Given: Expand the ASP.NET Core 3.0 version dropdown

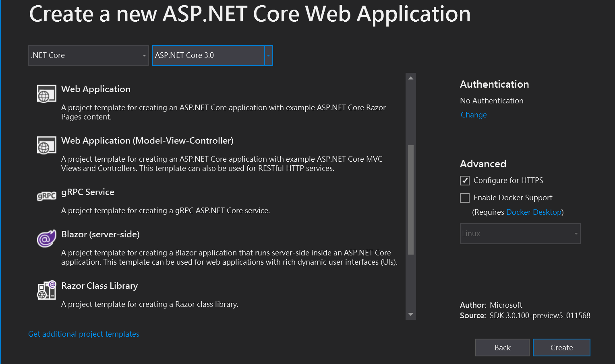Looking at the screenshot, I should [x=268, y=56].
